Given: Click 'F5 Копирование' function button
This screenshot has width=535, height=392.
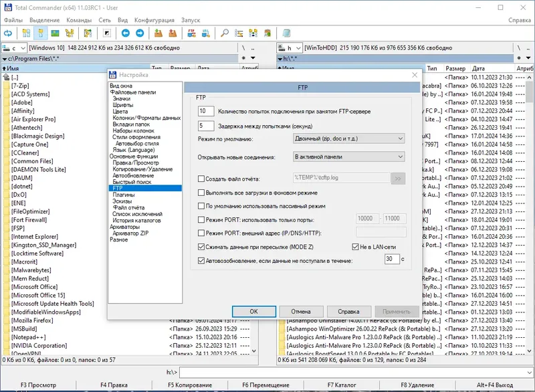Looking at the screenshot, I should pos(190,385).
